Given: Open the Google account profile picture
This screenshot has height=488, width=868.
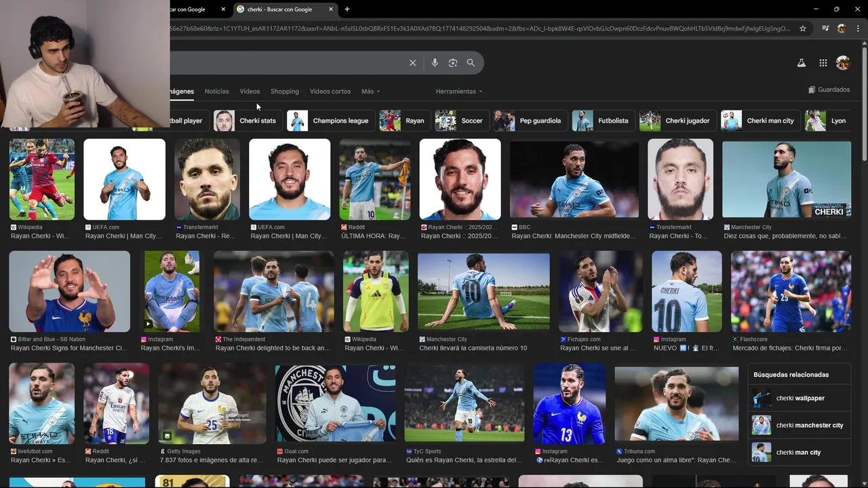Looking at the screenshot, I should tap(843, 63).
